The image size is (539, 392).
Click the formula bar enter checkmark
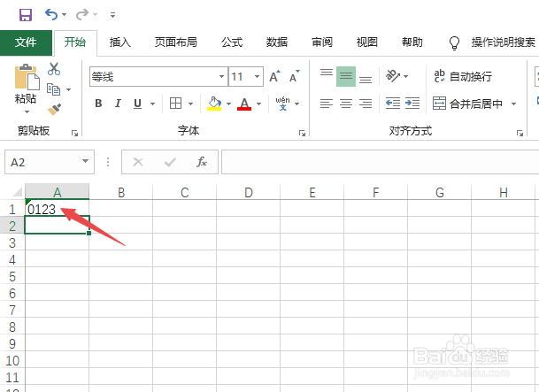click(x=170, y=162)
